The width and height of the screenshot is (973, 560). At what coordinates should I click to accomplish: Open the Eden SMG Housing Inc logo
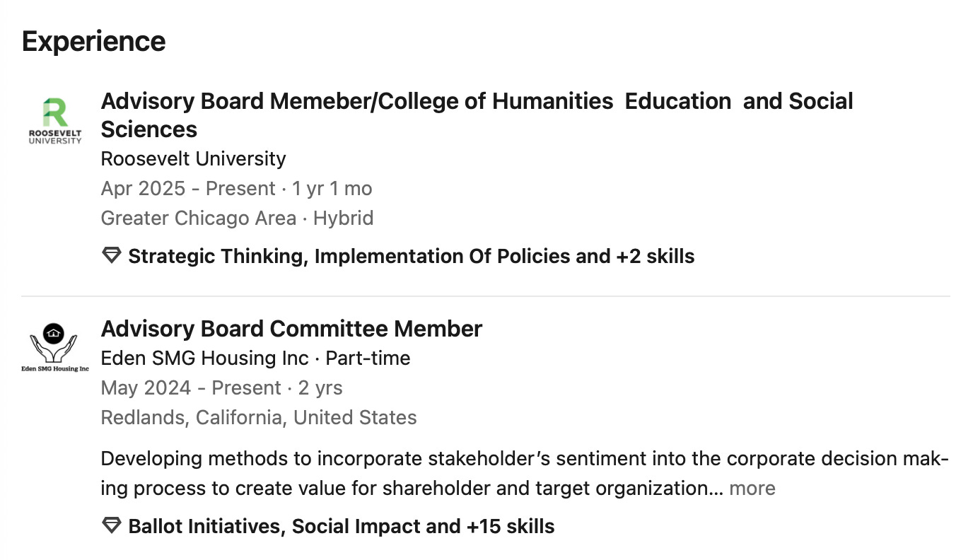55,347
